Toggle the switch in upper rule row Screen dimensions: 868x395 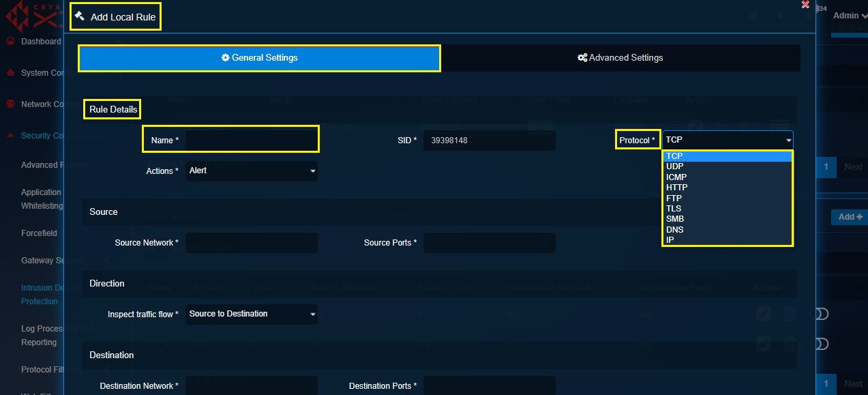point(821,314)
